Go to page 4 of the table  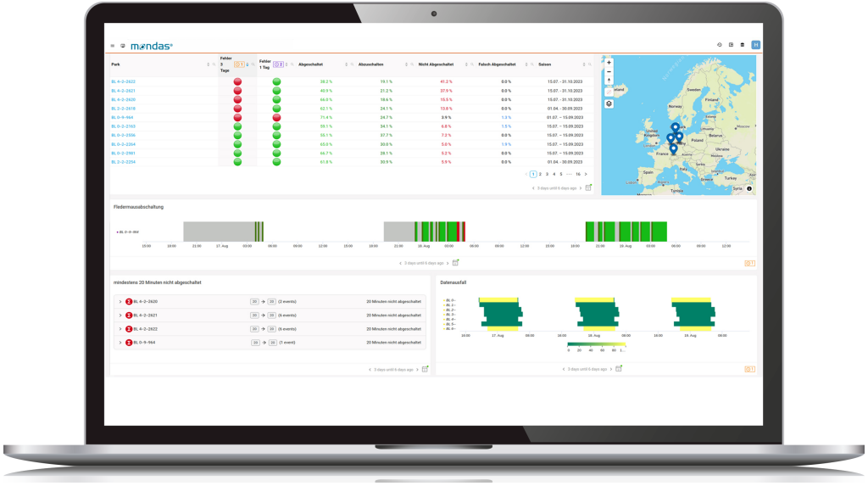[554, 174]
